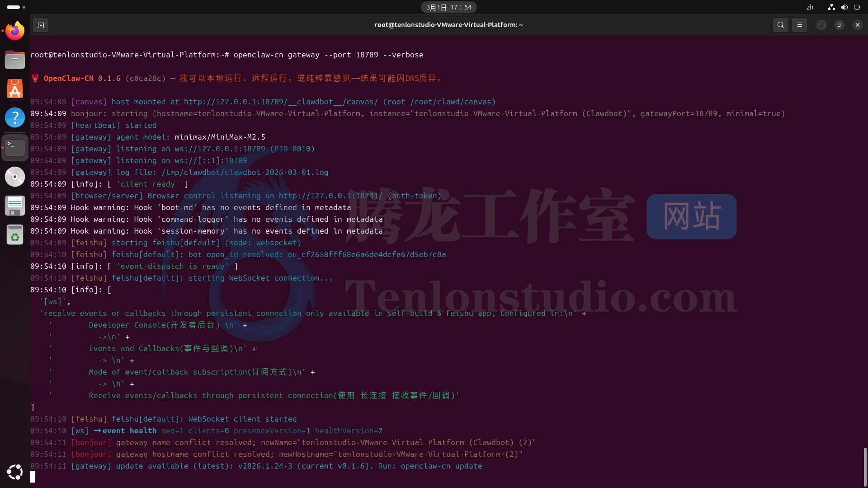The height and width of the screenshot is (488, 868).
Task: Open Files manager in dock
Action: click(x=15, y=60)
